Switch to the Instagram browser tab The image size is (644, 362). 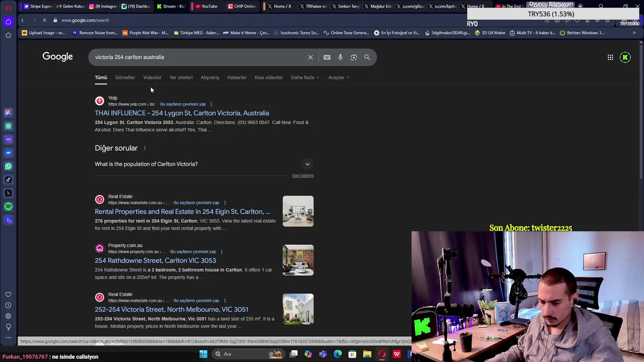[x=103, y=7]
